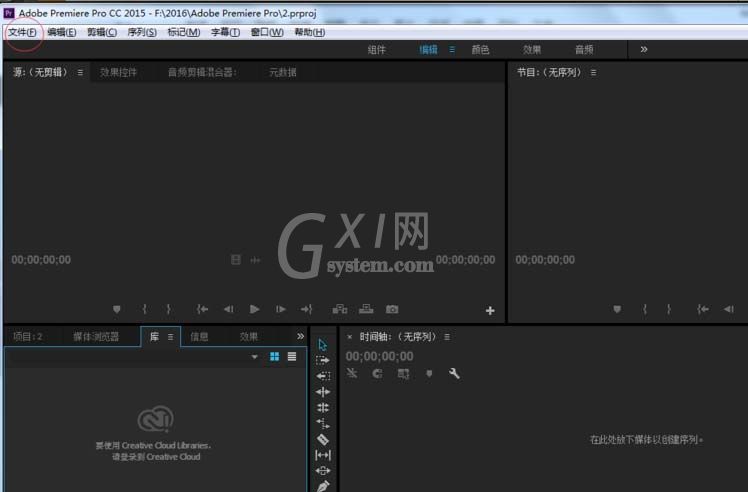The height and width of the screenshot is (492, 748).
Task: Open the library selection dropdown arrow
Action: 254,357
